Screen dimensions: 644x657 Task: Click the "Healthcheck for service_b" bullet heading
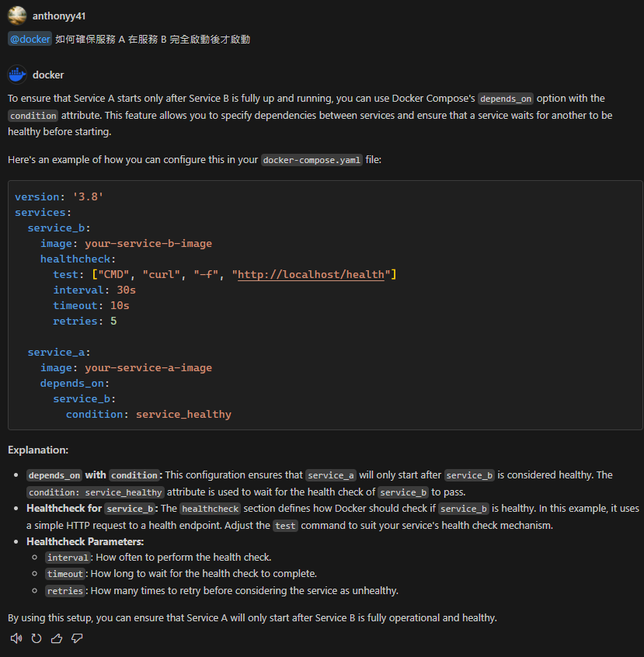click(92, 509)
